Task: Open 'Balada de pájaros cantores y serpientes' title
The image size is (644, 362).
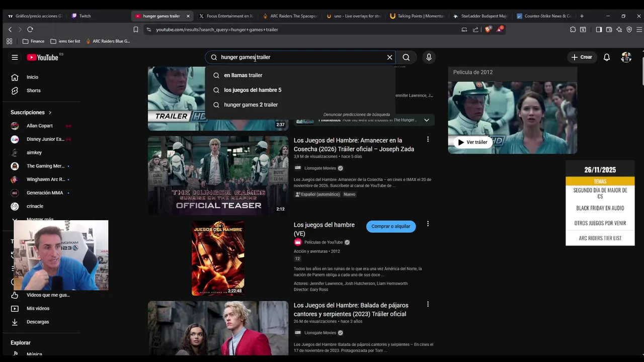Action: click(351, 310)
